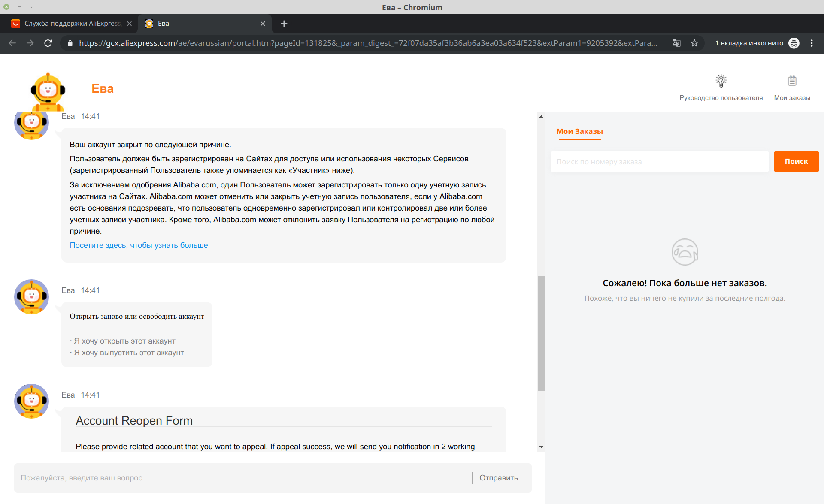
Task: Open a new browser tab
Action: [x=284, y=24]
